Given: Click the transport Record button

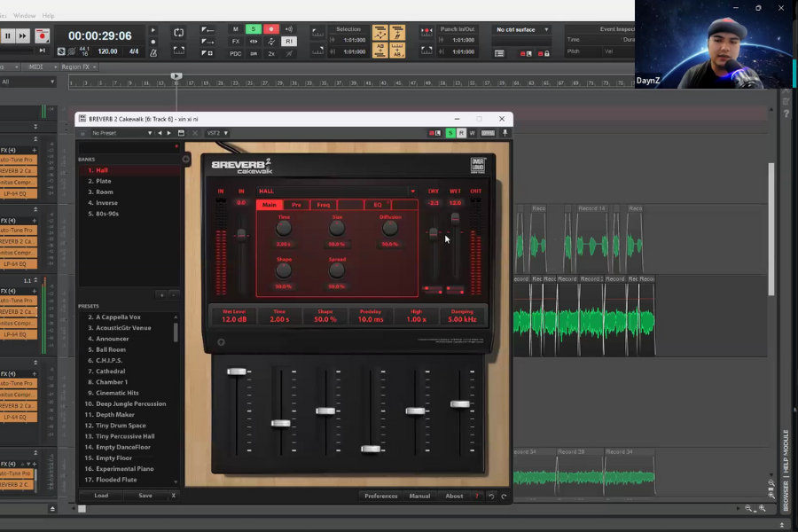Looking at the screenshot, I should click(42, 36).
